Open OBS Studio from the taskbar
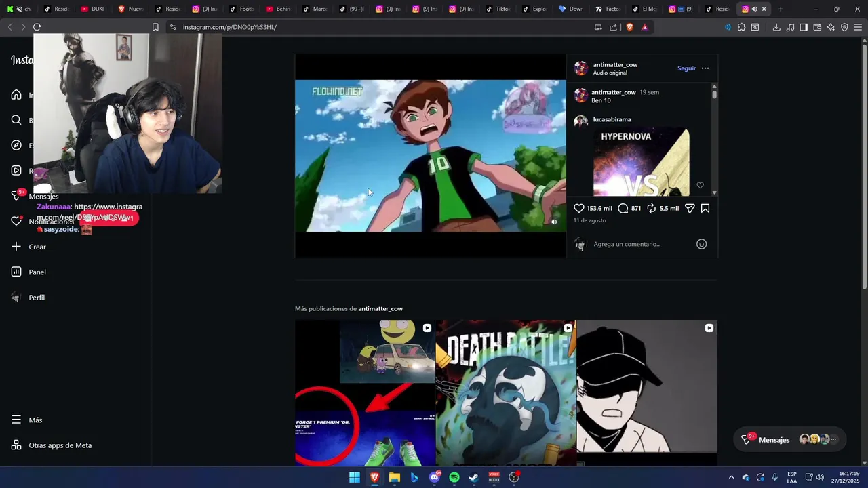868x488 pixels. [x=514, y=477]
